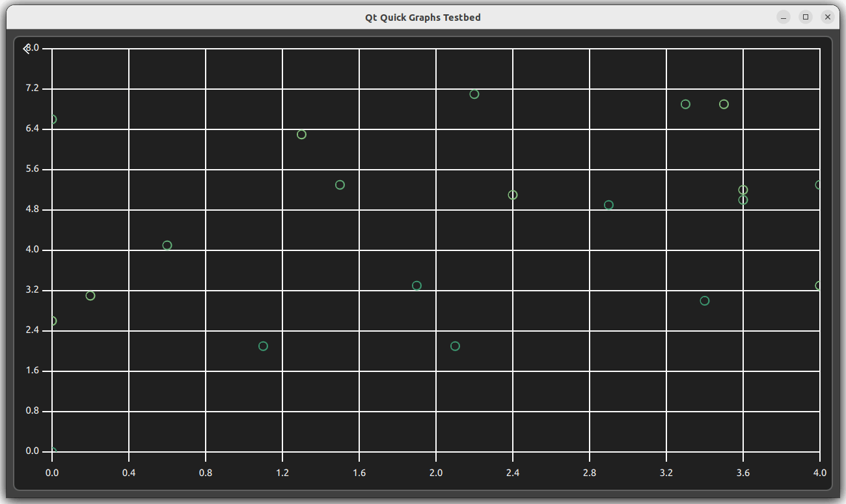Select scatter point on the 2.4 vertical gridline
846x504 pixels.
point(513,195)
